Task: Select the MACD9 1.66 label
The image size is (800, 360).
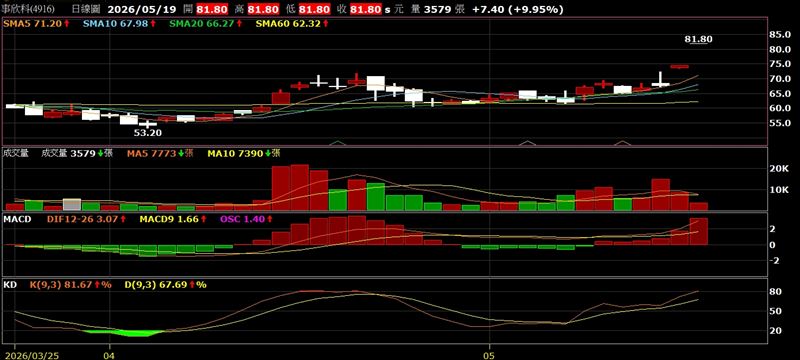Action: (x=173, y=219)
